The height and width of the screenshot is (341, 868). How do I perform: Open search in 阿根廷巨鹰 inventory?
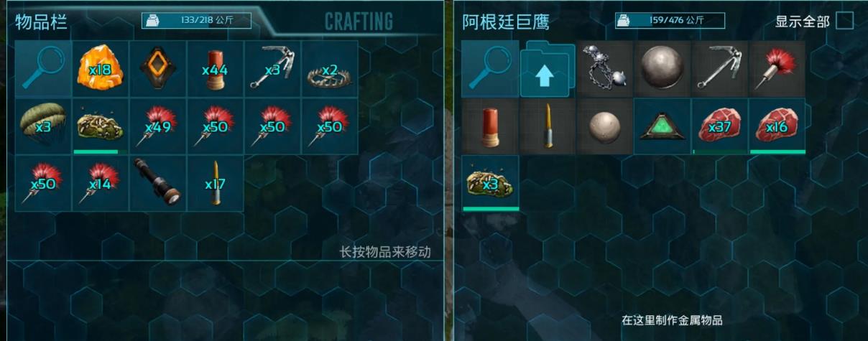tap(490, 69)
